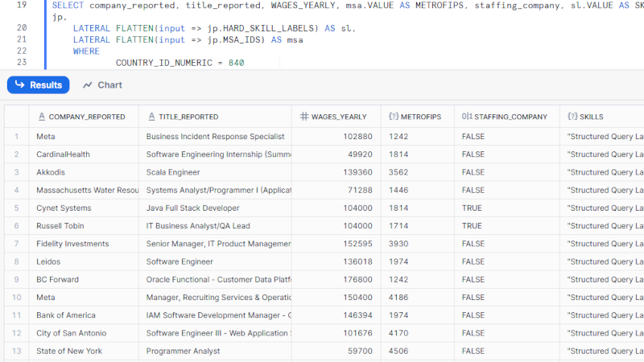644x362 pixels.
Task: Click the 'State of New York' cell
Action: click(84, 351)
